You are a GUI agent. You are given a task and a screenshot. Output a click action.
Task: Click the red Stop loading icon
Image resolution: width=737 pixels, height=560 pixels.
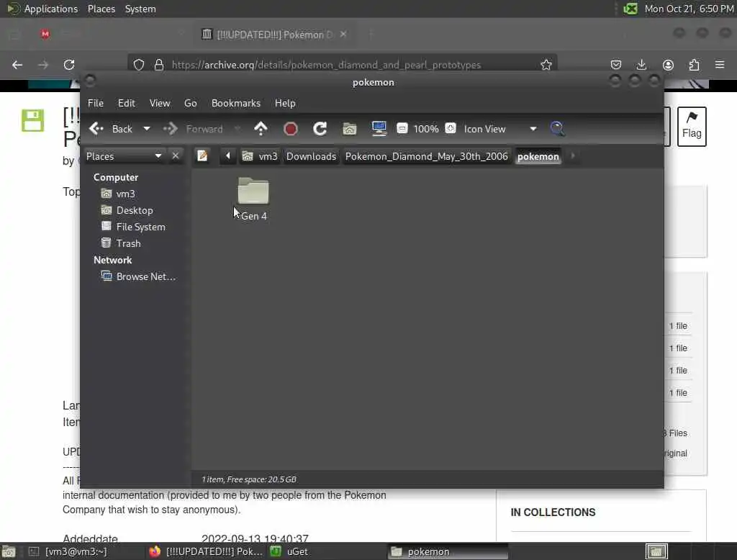pyautogui.click(x=291, y=129)
